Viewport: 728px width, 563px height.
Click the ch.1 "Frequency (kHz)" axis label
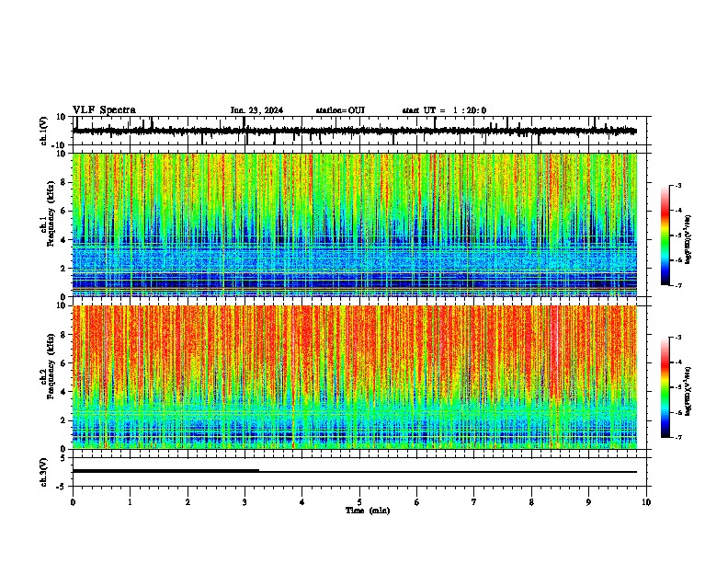click(51, 214)
